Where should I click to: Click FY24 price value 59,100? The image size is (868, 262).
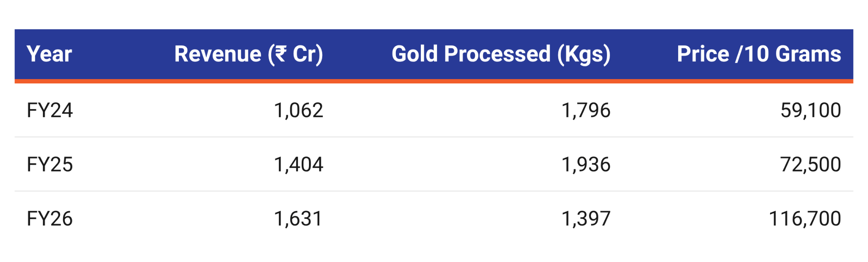click(811, 110)
